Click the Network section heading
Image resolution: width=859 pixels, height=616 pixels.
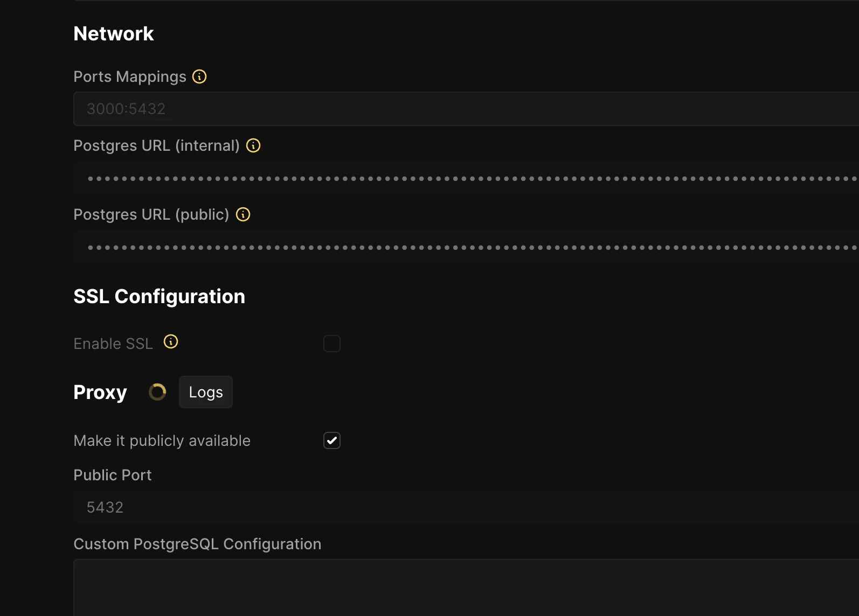pos(114,33)
